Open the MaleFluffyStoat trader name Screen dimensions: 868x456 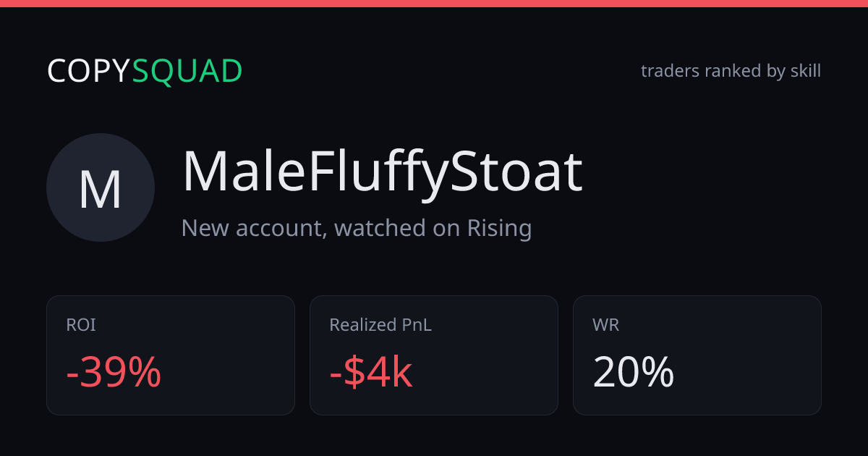pos(382,174)
